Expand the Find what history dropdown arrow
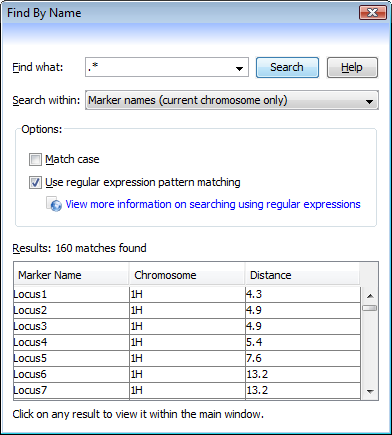Viewport: 392px width, 435px height. click(x=239, y=68)
